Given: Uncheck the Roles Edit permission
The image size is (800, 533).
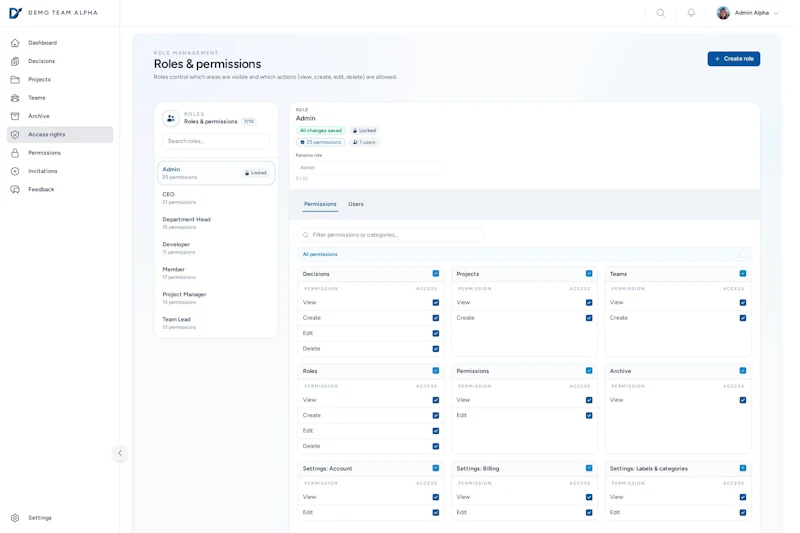Looking at the screenshot, I should click(436, 431).
